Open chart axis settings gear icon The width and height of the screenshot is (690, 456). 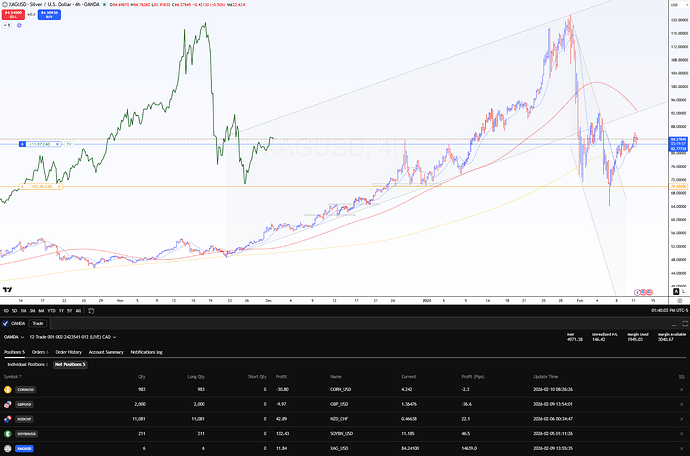[680, 301]
